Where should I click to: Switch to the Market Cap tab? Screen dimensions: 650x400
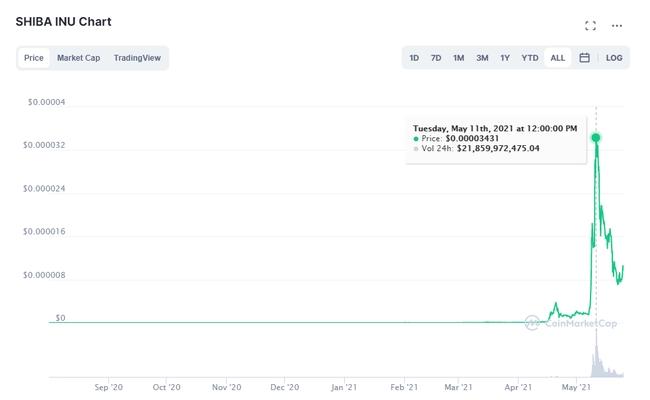tap(78, 58)
